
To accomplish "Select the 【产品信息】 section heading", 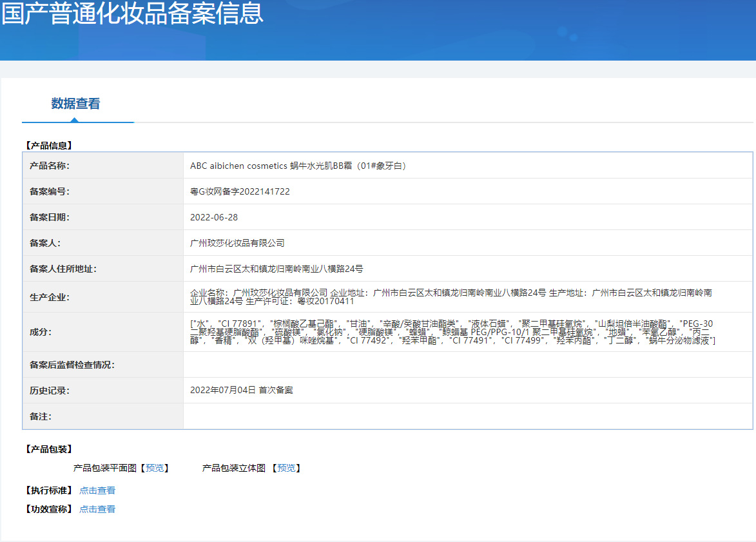I will 49,146.
